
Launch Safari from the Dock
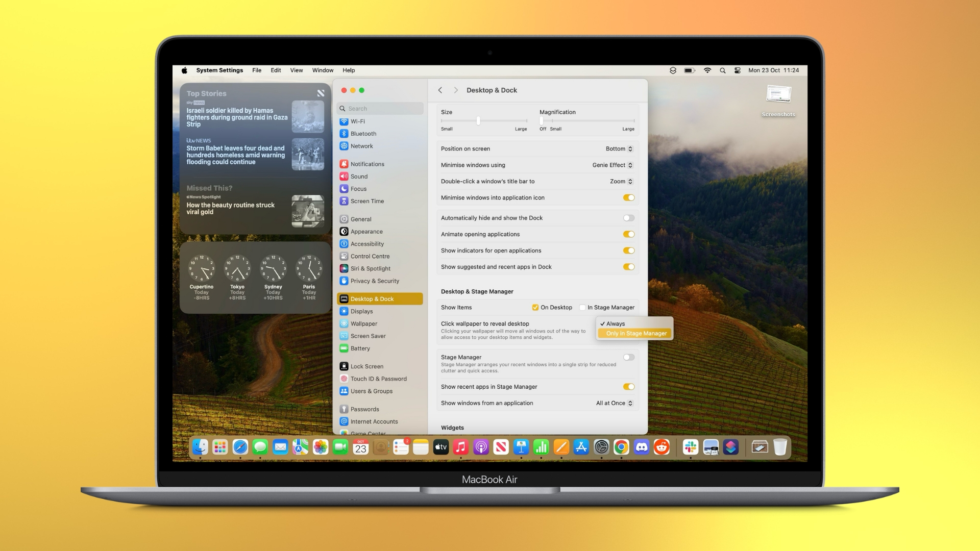[x=240, y=447]
